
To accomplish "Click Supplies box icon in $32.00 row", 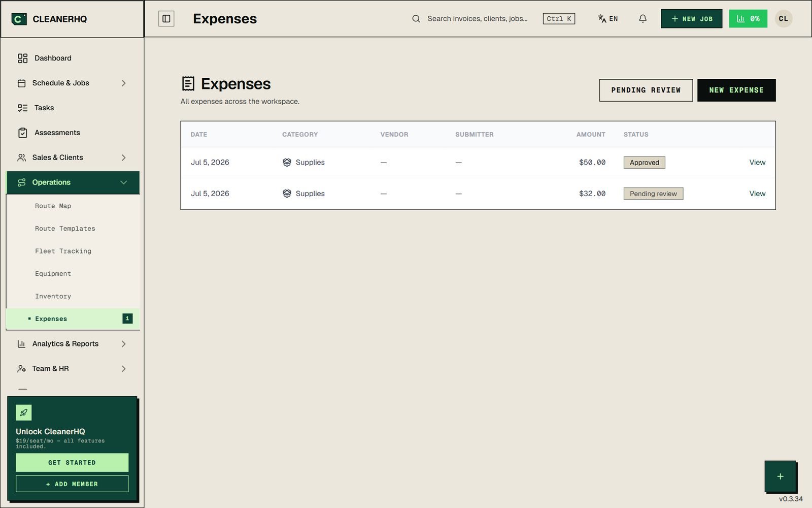I will tap(287, 194).
